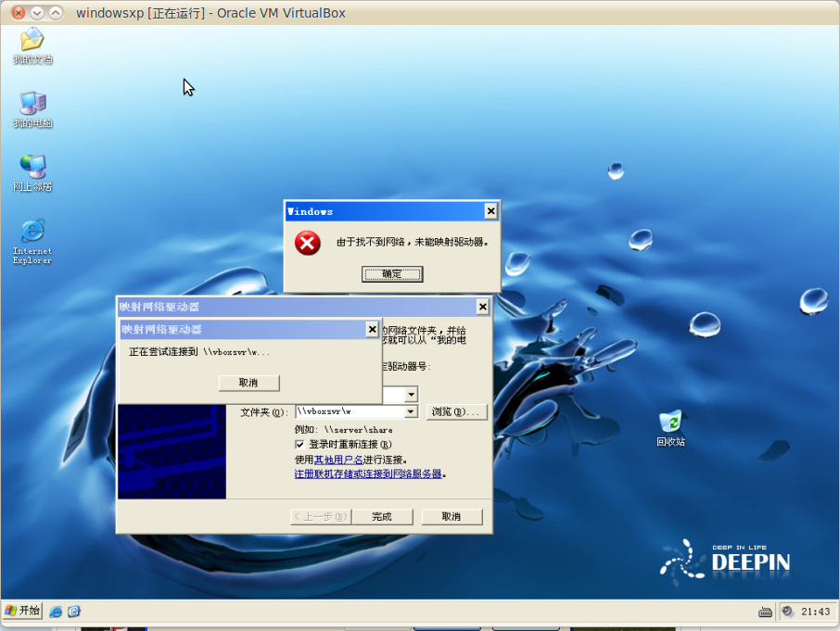Expand the 文件夹 path dropdown arrow
840x631 pixels.
pos(411,411)
